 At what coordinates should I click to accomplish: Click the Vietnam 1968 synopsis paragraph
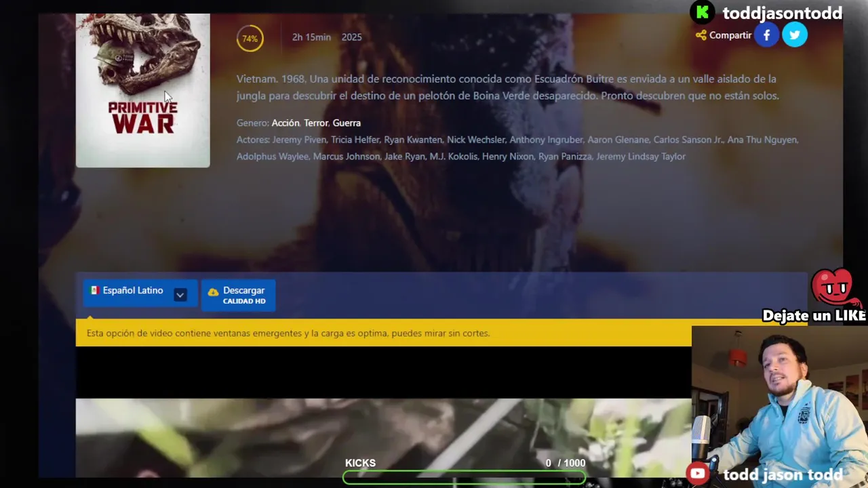point(507,87)
